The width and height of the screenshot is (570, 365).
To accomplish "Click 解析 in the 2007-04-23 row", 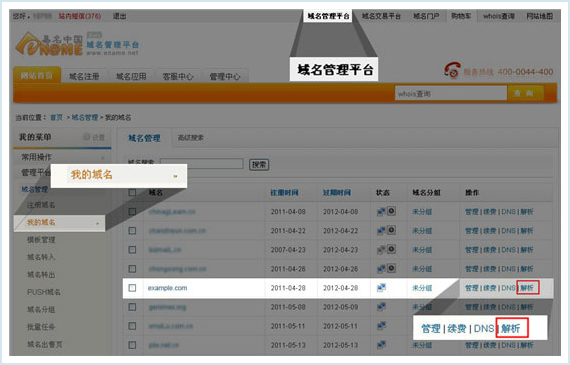I will [x=527, y=250].
